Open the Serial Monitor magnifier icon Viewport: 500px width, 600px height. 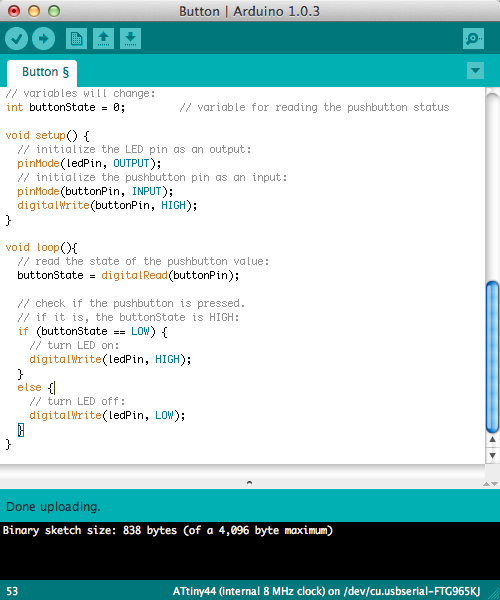click(x=473, y=39)
